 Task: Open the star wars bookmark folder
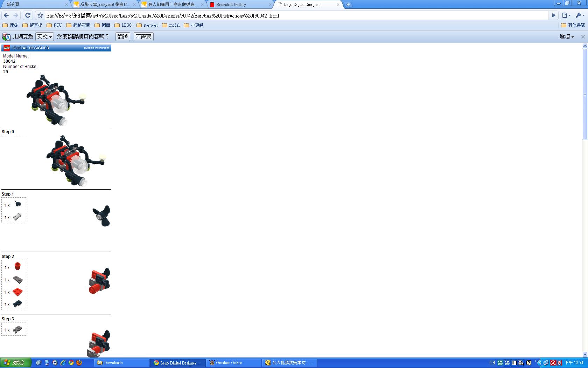point(147,25)
